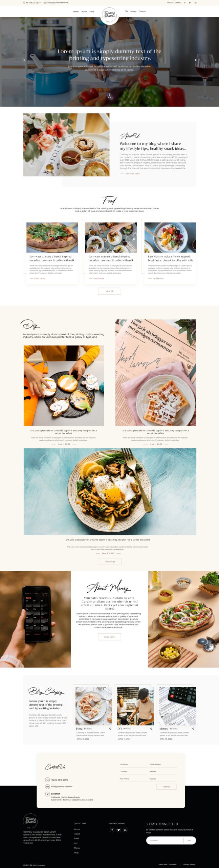Click the share icon under Food blog card

pyautogui.click(x=110, y=729)
